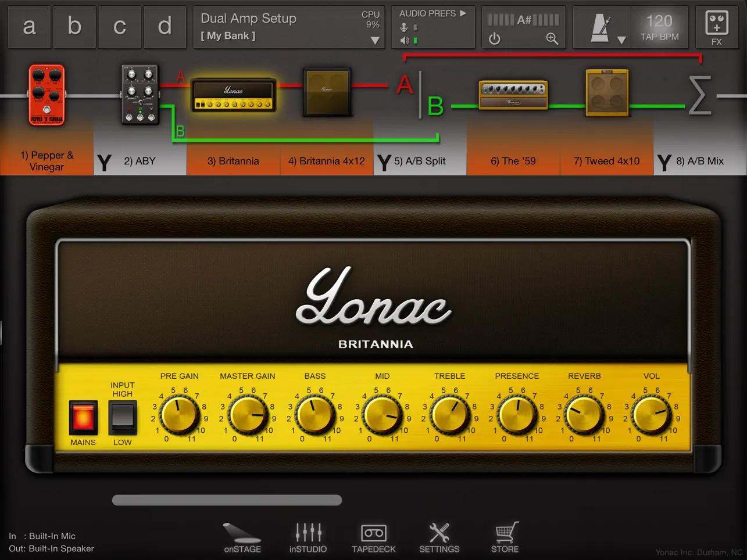The image size is (747, 560).
Task: Click the A# tuner note display
Action: (x=524, y=20)
